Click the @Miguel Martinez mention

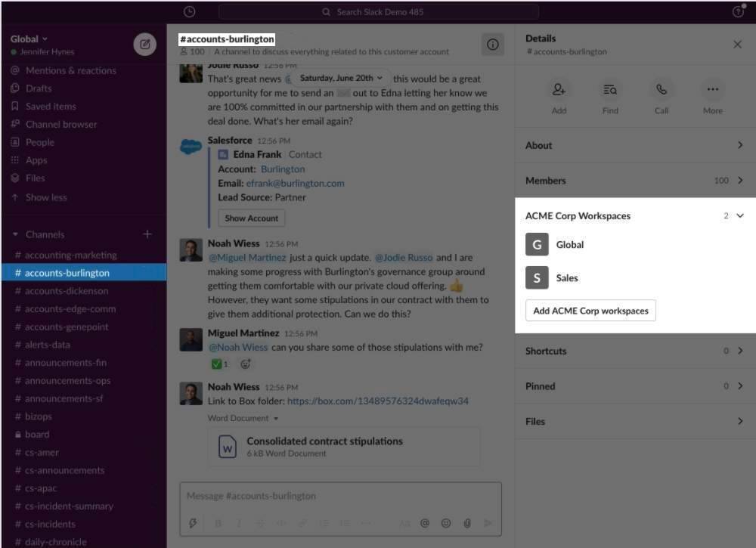247,258
